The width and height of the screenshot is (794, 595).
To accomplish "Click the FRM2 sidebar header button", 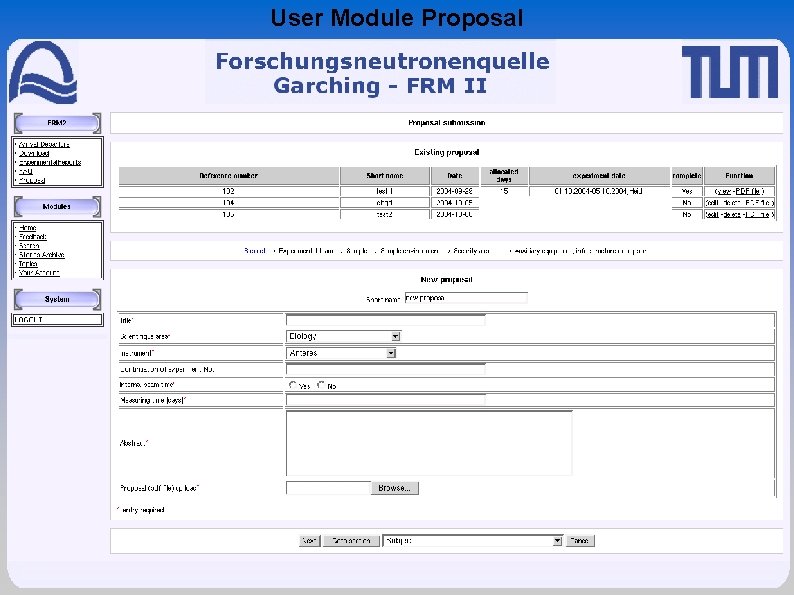I will [x=57, y=123].
